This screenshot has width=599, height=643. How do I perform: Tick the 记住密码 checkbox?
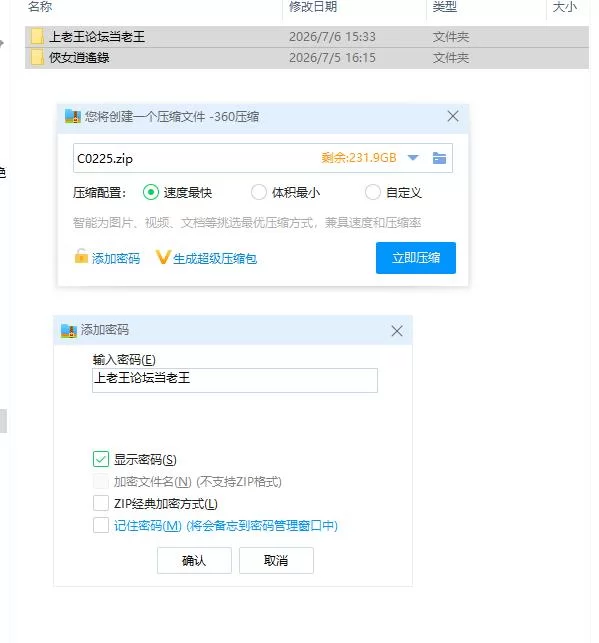pos(101,525)
